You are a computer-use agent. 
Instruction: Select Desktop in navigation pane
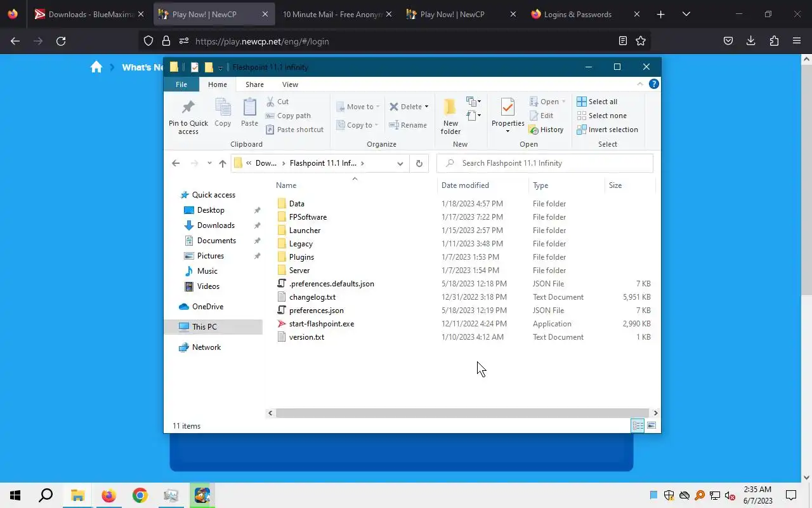pyautogui.click(x=211, y=210)
